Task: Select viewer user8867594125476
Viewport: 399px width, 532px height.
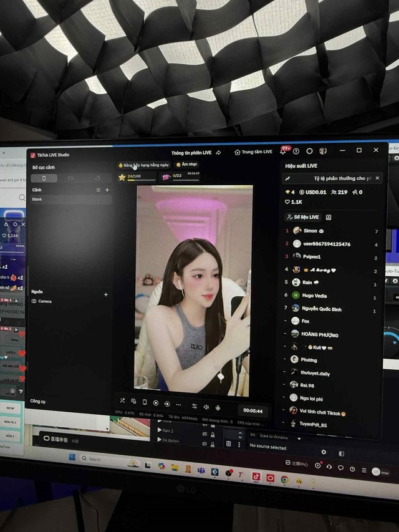Action: coord(331,244)
